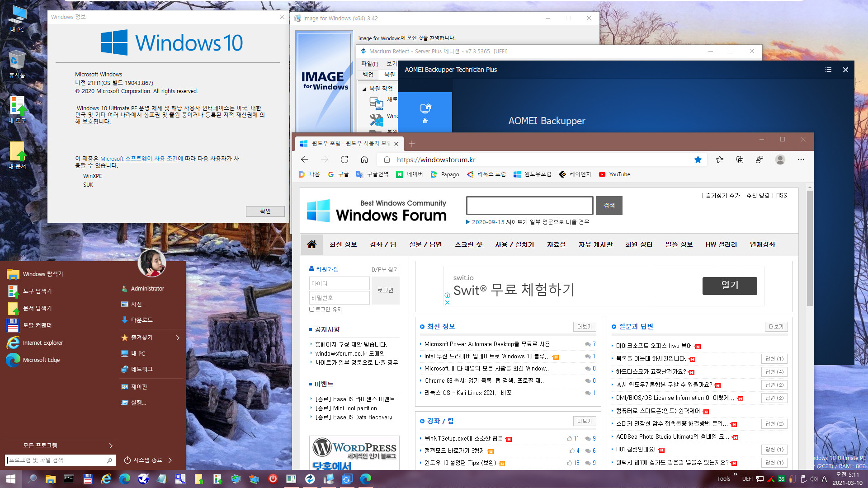Open the 최신 정보 forum menu
The width and height of the screenshot is (868, 488).
(343, 244)
